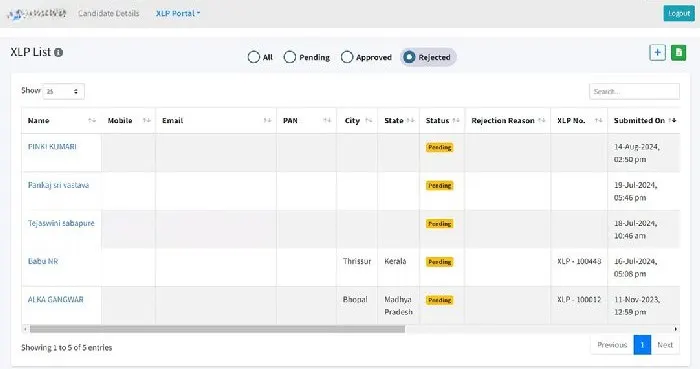Select the All radio filter

click(254, 57)
